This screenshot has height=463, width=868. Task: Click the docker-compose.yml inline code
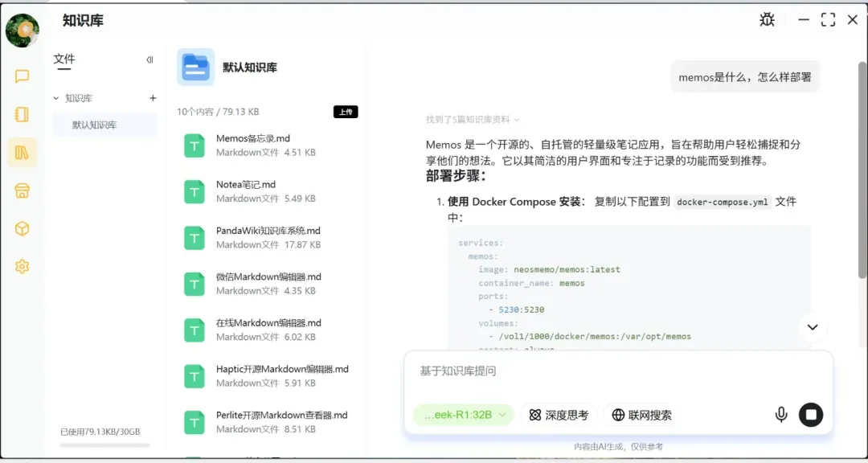coord(723,202)
